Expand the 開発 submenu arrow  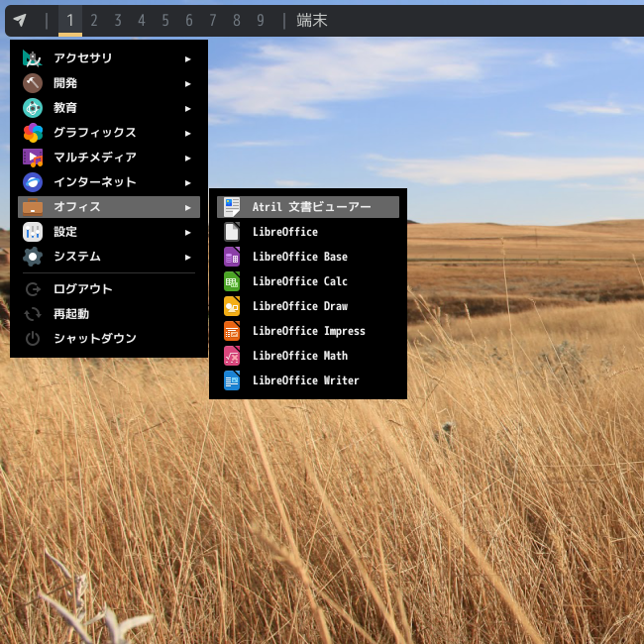pyautogui.click(x=187, y=84)
